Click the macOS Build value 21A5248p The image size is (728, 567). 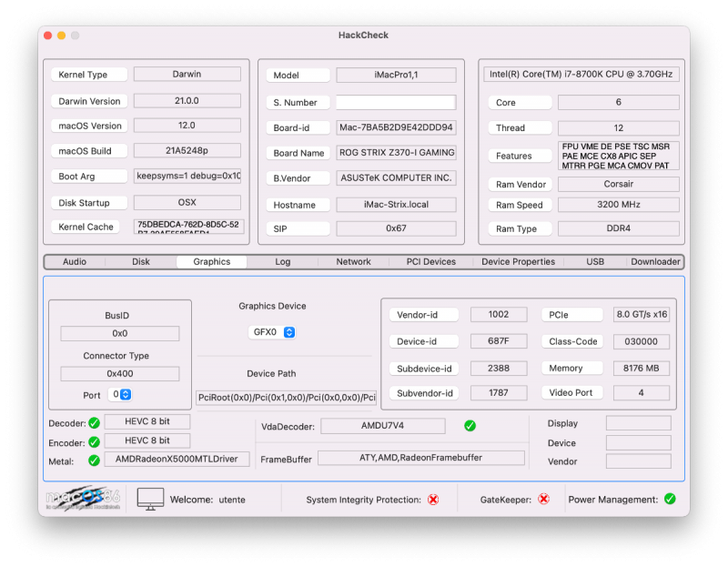tap(187, 150)
